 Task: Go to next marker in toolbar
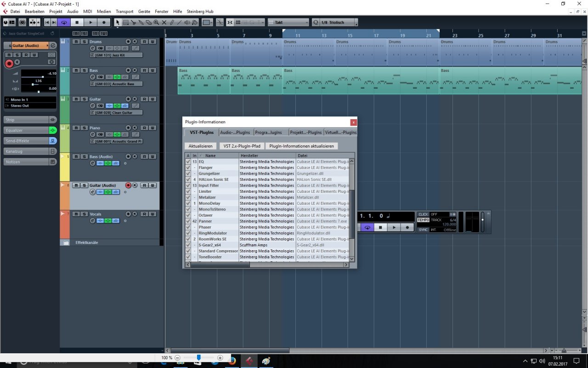54,22
